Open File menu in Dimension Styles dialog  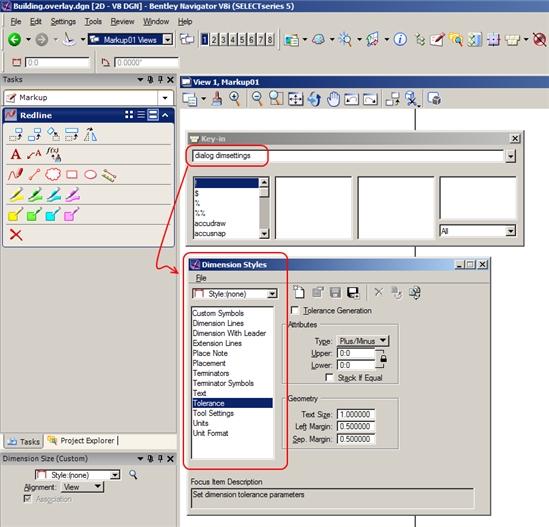click(201, 278)
